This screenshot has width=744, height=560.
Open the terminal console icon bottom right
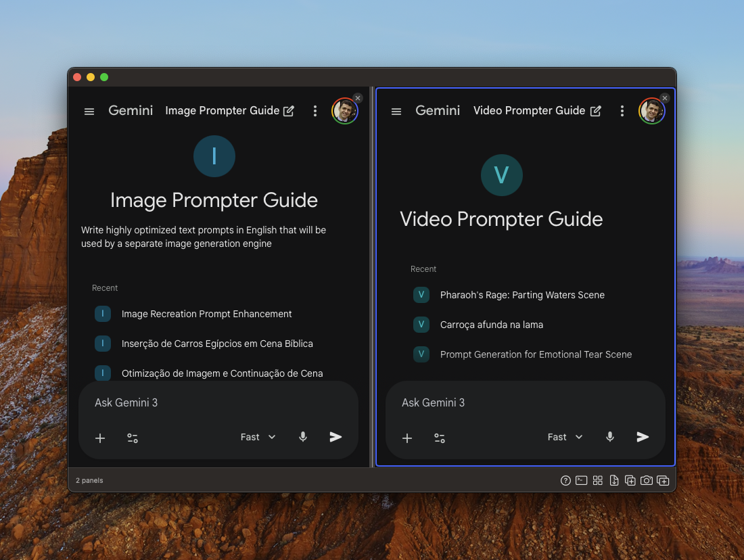pos(581,480)
